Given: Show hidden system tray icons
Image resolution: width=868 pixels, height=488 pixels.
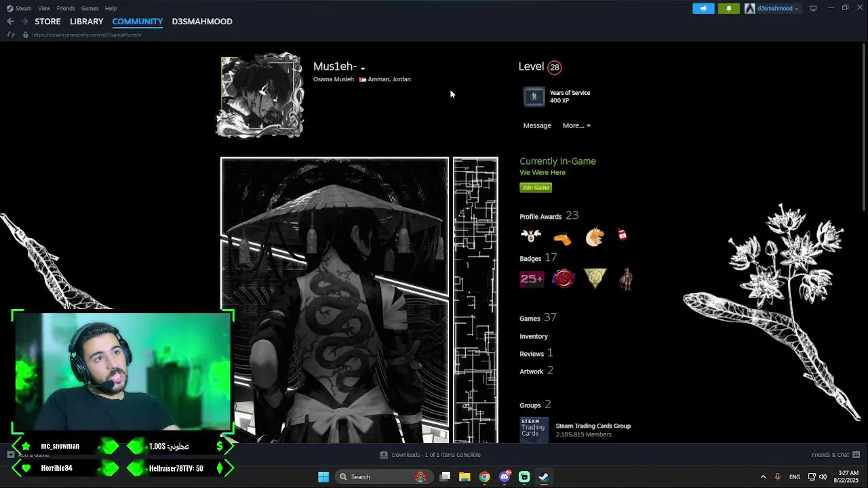Looking at the screenshot, I should 763,476.
